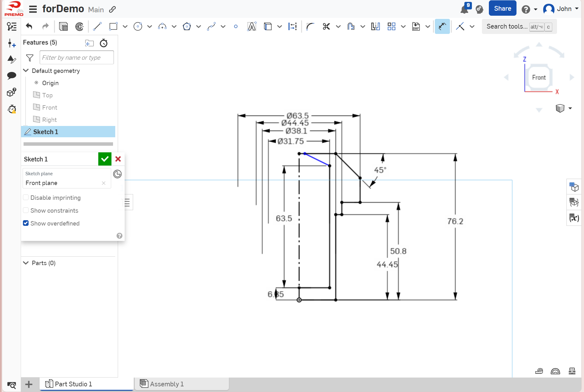This screenshot has width=584, height=392.
Task: Click the Undo arrow
Action: click(29, 26)
